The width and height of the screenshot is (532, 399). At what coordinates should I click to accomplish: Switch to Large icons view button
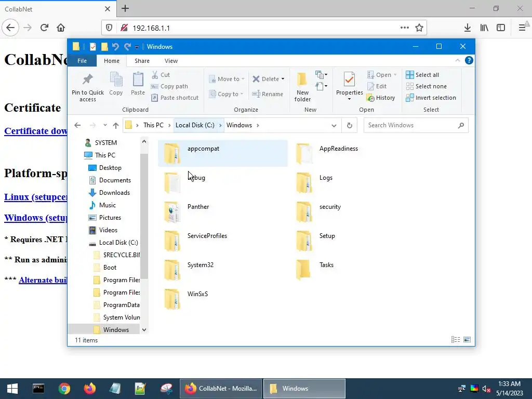pyautogui.click(x=467, y=340)
